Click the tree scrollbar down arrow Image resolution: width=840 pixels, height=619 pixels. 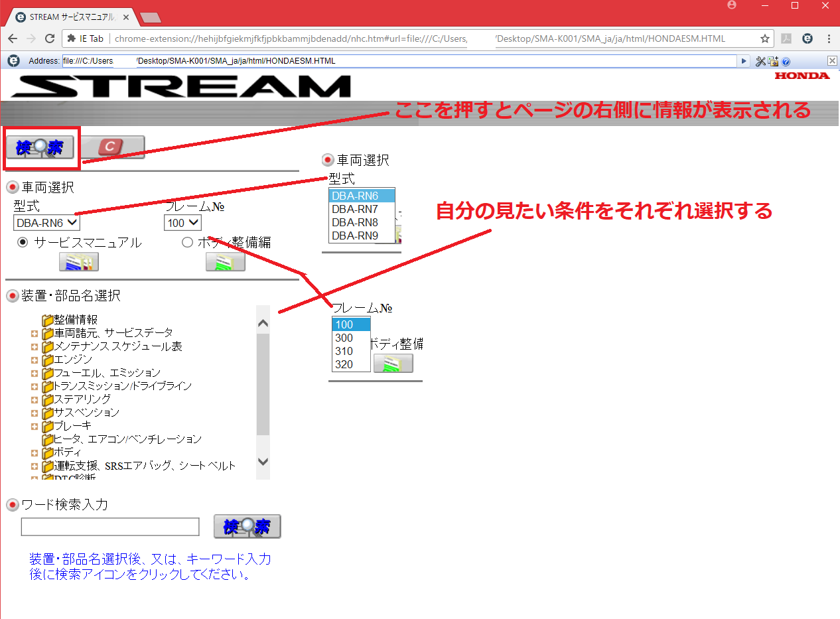(x=263, y=462)
